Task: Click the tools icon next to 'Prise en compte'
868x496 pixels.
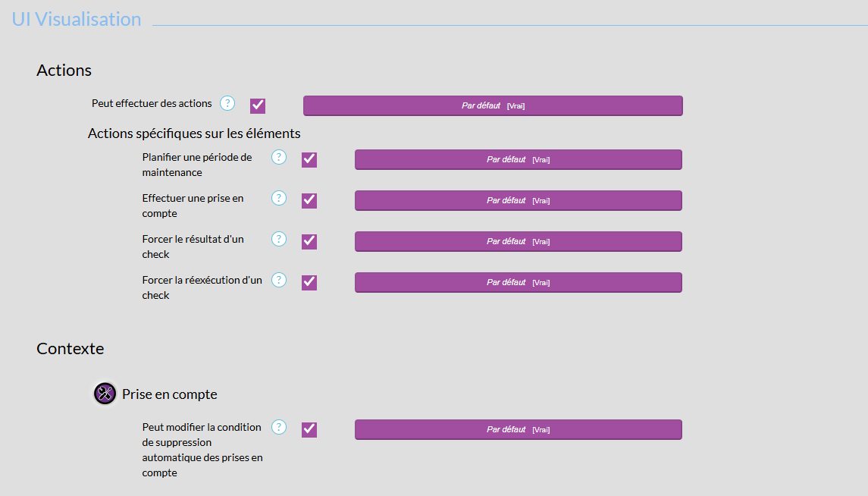Action: tap(105, 394)
